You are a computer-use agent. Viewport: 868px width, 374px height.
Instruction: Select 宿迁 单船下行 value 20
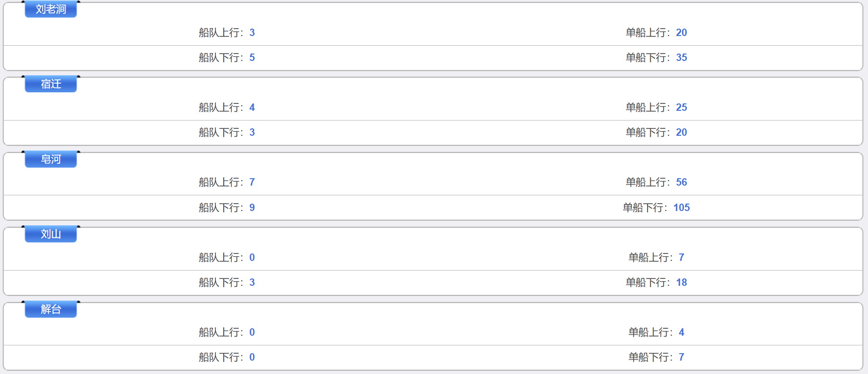click(x=681, y=133)
